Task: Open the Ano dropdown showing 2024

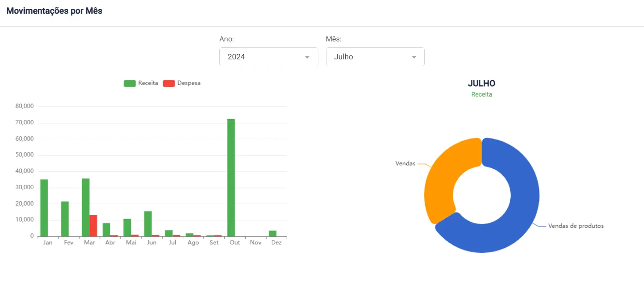Action: click(268, 57)
